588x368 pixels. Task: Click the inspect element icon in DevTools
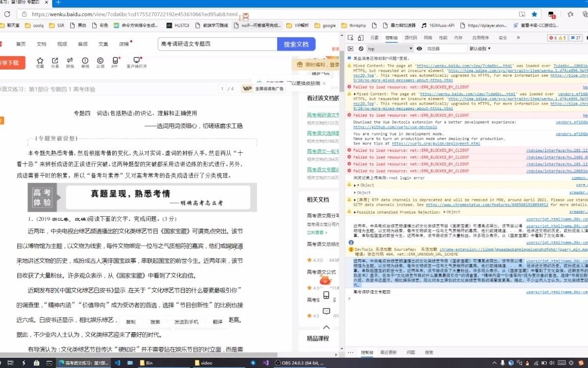pos(351,37)
